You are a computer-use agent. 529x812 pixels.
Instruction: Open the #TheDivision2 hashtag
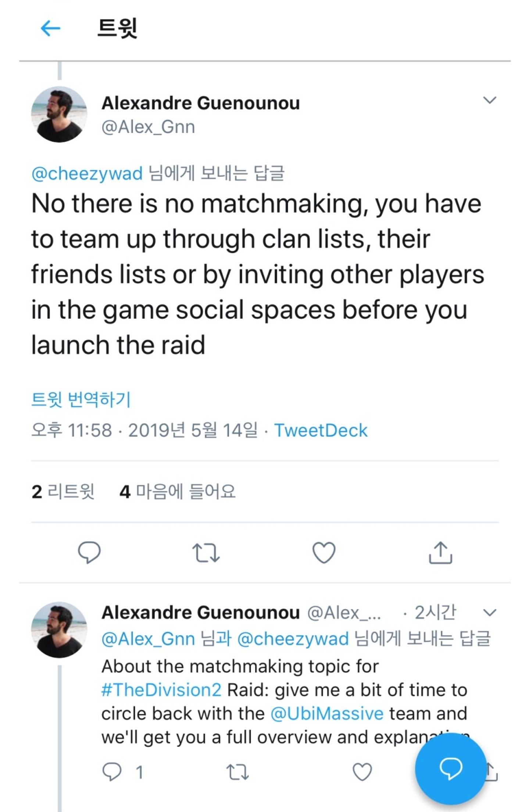click(161, 690)
